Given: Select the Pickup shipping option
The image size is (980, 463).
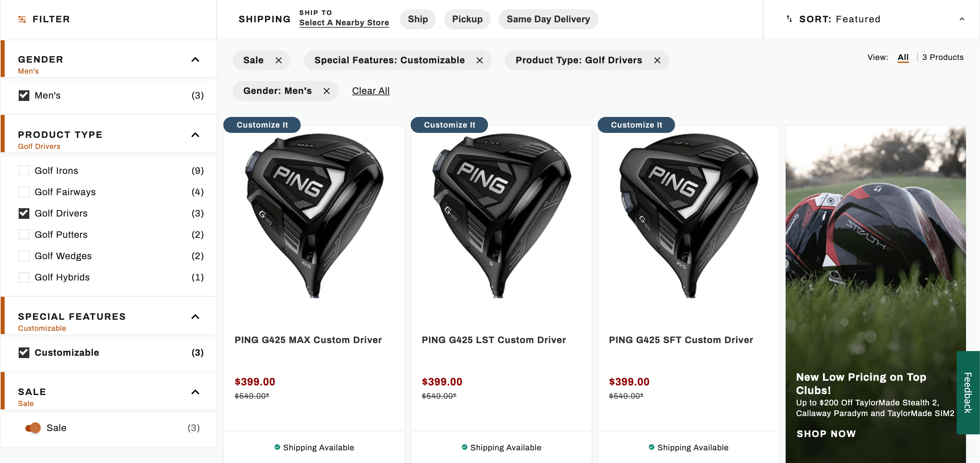Looking at the screenshot, I should 467,19.
